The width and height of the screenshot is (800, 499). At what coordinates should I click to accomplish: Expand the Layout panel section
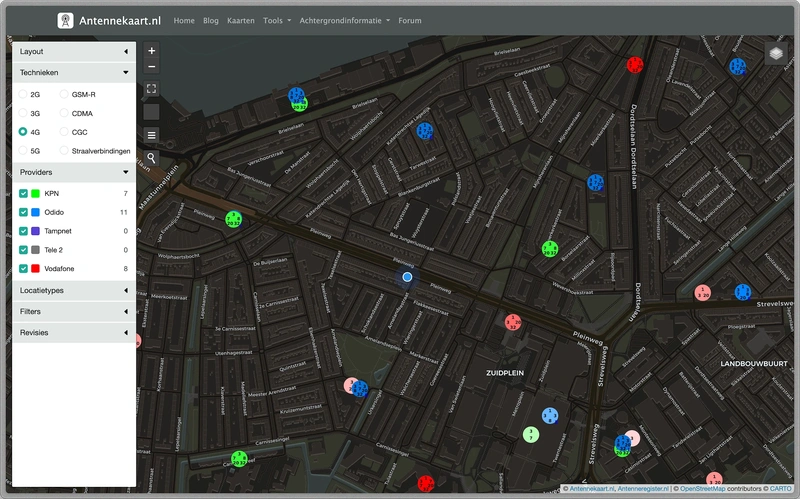click(x=74, y=52)
